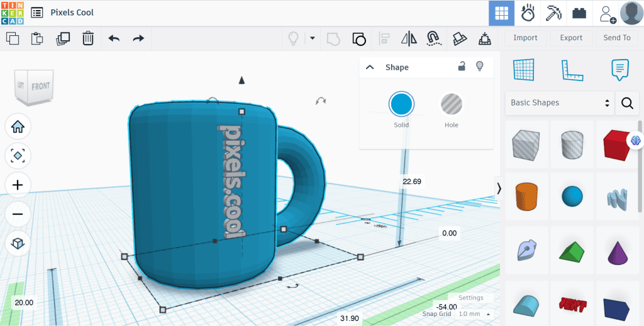Click the Mirror tool icon

[409, 38]
